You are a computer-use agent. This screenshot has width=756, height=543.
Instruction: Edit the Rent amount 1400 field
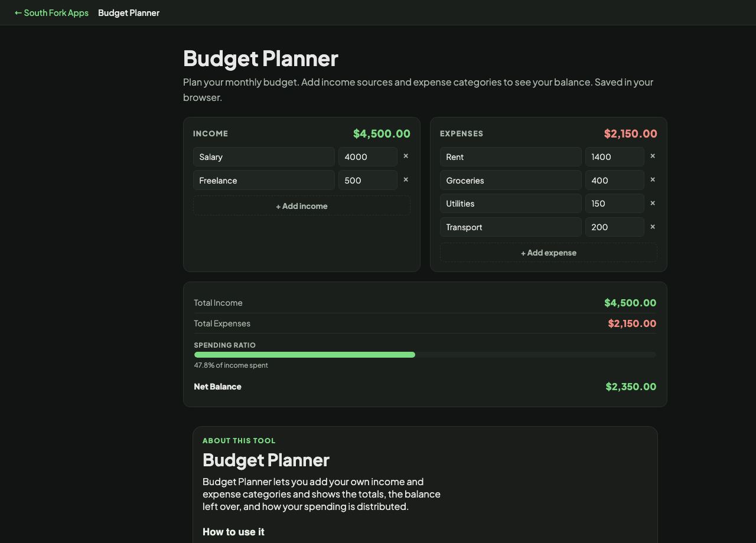pos(615,157)
